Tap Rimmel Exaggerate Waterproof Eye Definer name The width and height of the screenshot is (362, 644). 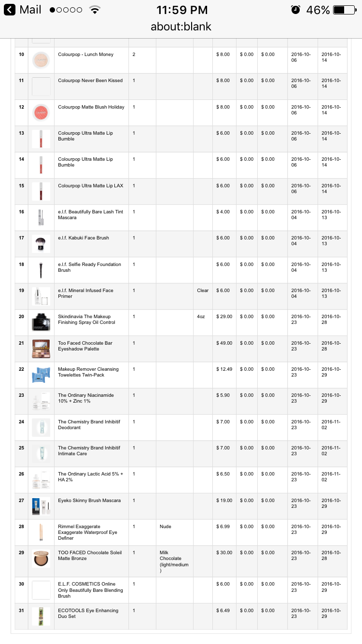87,532
